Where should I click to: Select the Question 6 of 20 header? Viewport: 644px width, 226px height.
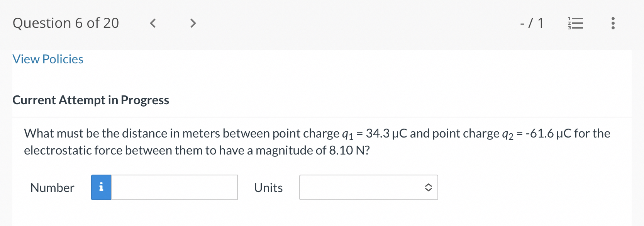pyautogui.click(x=66, y=23)
